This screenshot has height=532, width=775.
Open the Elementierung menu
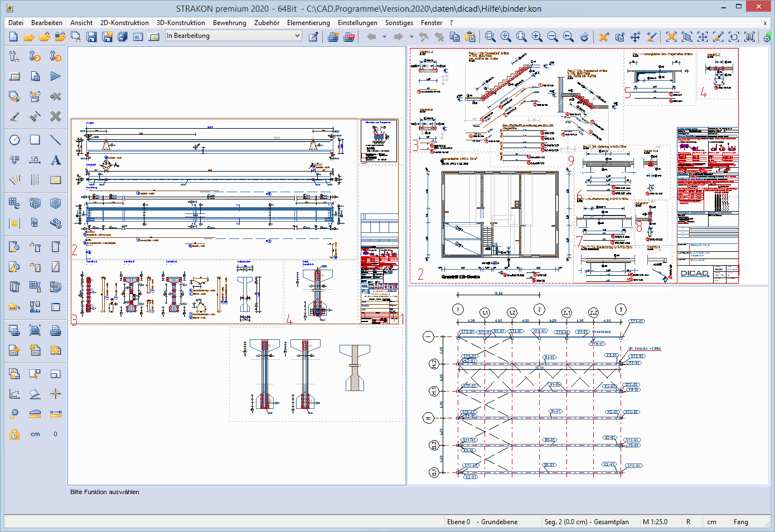coord(308,23)
